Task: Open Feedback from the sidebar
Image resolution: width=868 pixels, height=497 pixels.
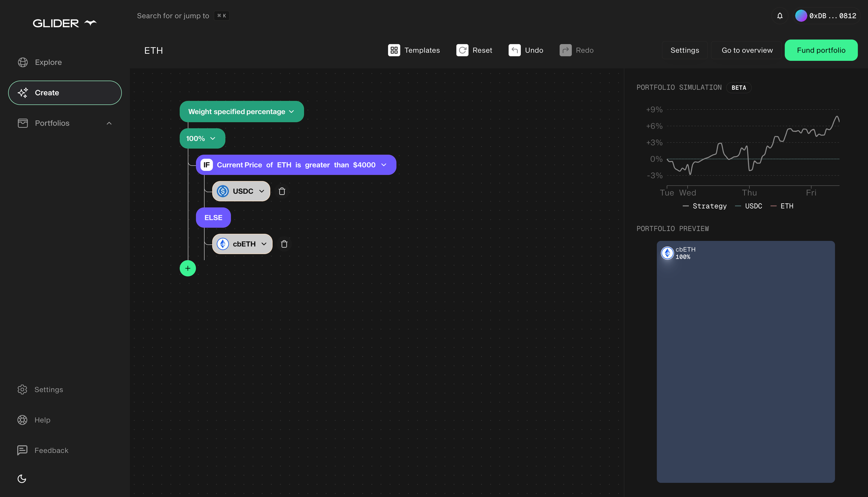Action: point(51,451)
